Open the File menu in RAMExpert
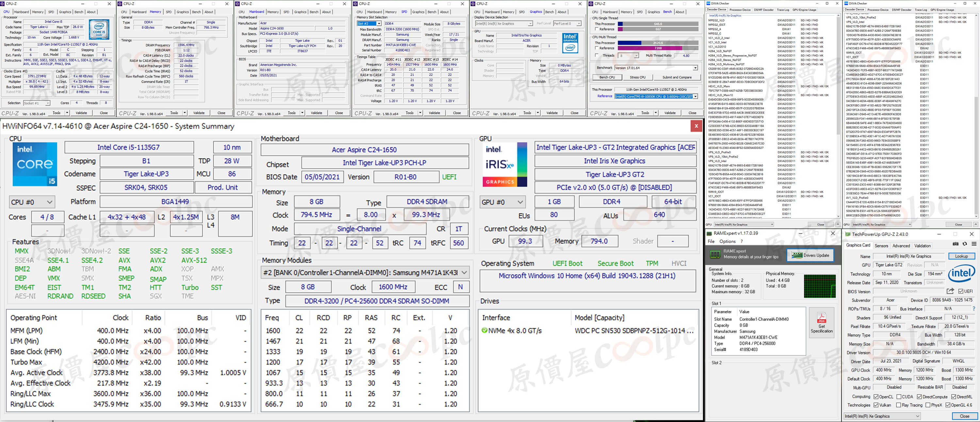Image resolution: width=980 pixels, height=422 pixels. [710, 241]
